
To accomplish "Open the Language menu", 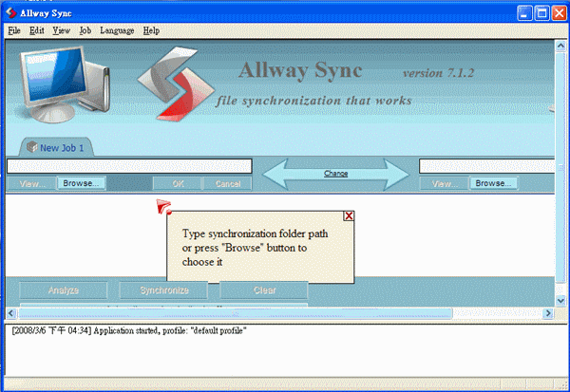I will point(117,30).
